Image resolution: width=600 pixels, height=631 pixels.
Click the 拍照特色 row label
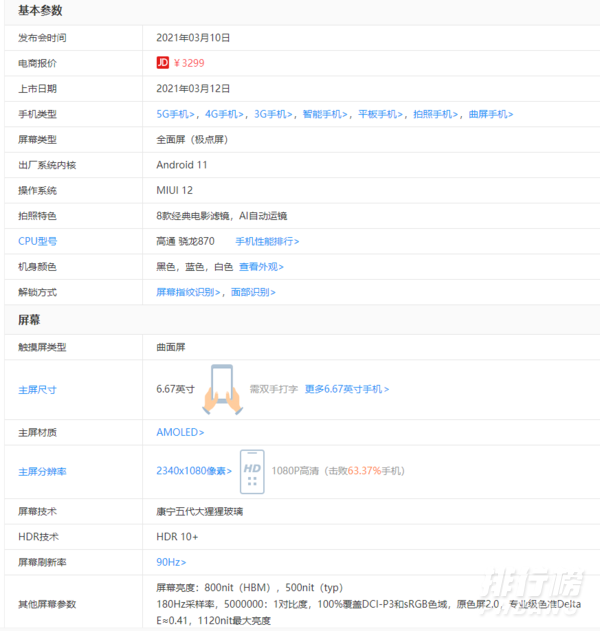point(37,216)
